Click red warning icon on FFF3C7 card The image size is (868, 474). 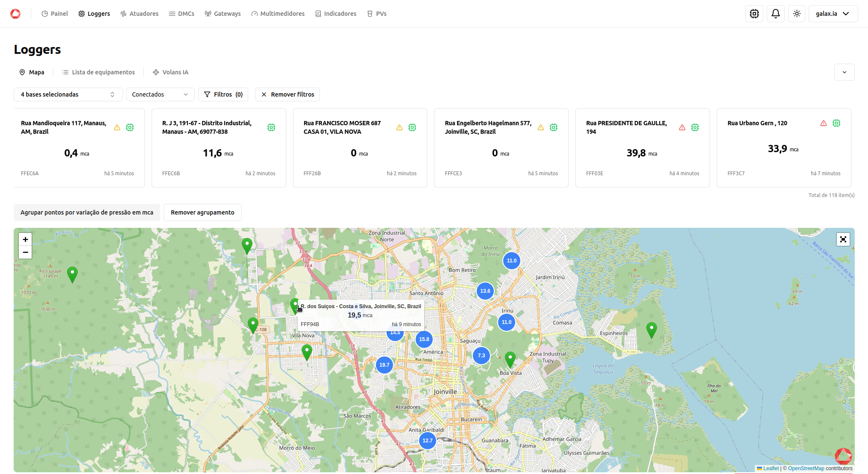point(823,123)
